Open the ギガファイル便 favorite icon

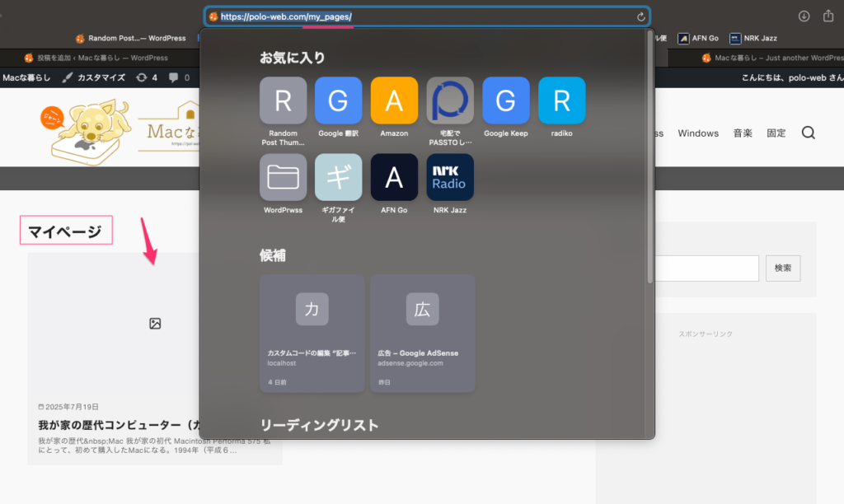[x=338, y=177]
